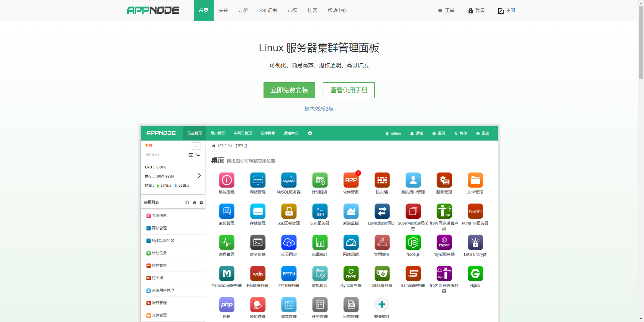Open the 计划任务 desktop icon
This screenshot has height=322, width=644.
[x=320, y=180]
